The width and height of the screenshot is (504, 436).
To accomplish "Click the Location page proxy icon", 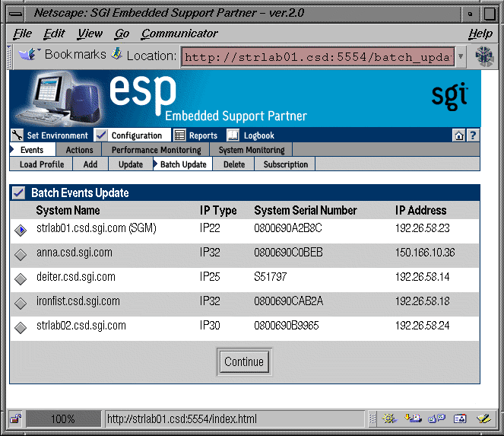I will pyautogui.click(x=116, y=54).
